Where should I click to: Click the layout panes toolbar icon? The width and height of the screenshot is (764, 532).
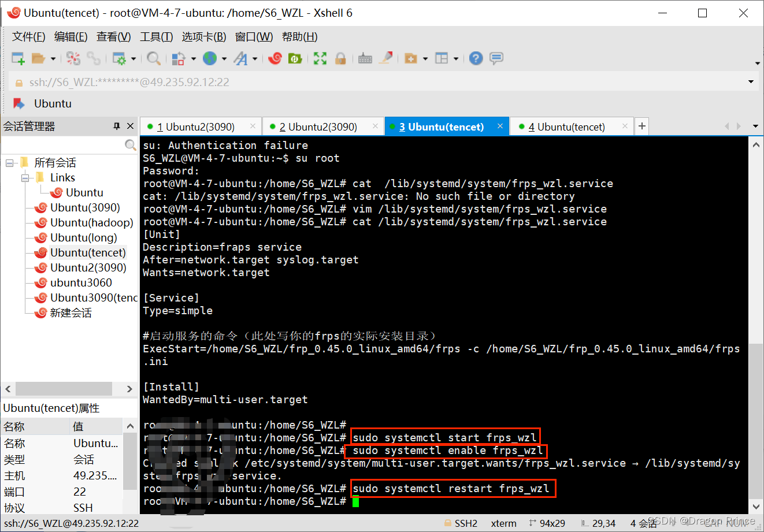pos(442,58)
